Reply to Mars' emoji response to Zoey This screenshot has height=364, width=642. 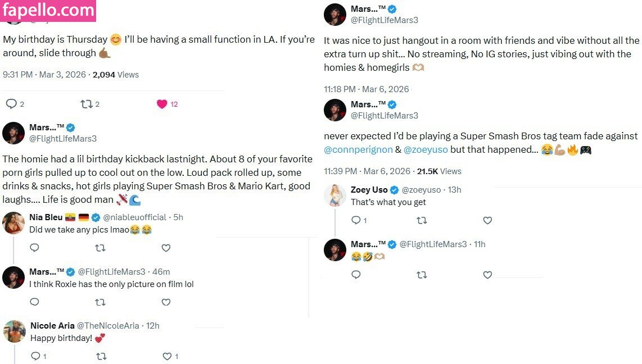click(356, 275)
